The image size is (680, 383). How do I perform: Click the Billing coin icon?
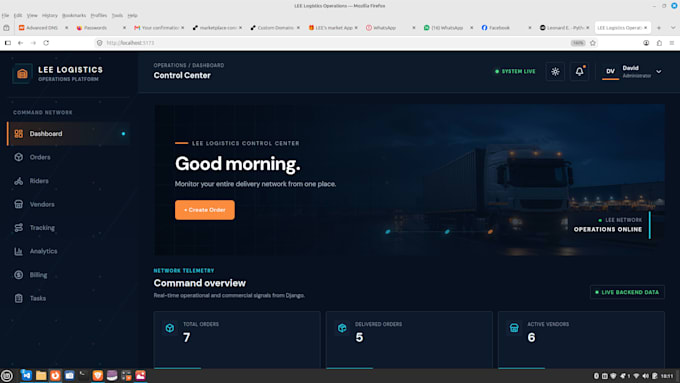(19, 275)
